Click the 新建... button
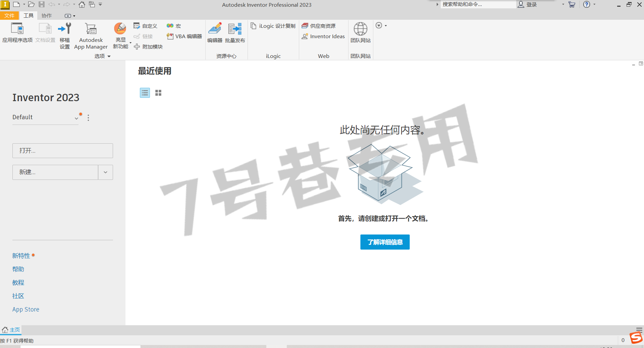Viewport: 644px width, 348px height. [55, 172]
